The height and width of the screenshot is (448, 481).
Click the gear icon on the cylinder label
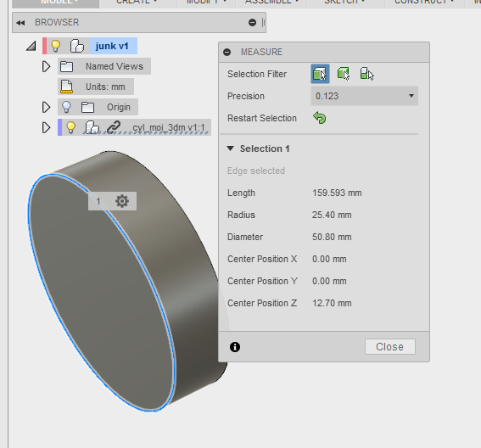[x=122, y=201]
